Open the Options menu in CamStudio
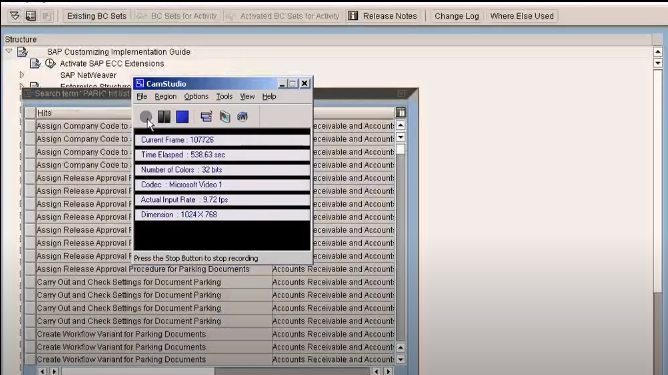This screenshot has width=668, height=375. 196,97
